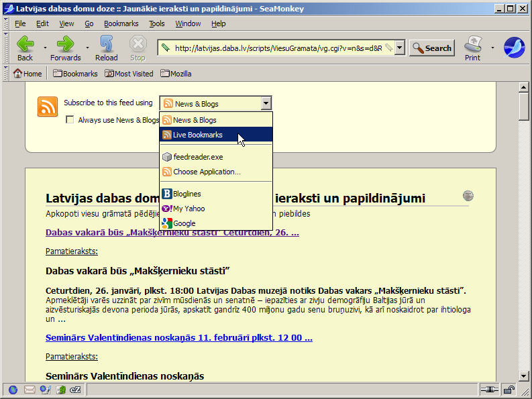Select My Yahoo feed reader
Screen dimensions: 532x399
(x=216, y=209)
